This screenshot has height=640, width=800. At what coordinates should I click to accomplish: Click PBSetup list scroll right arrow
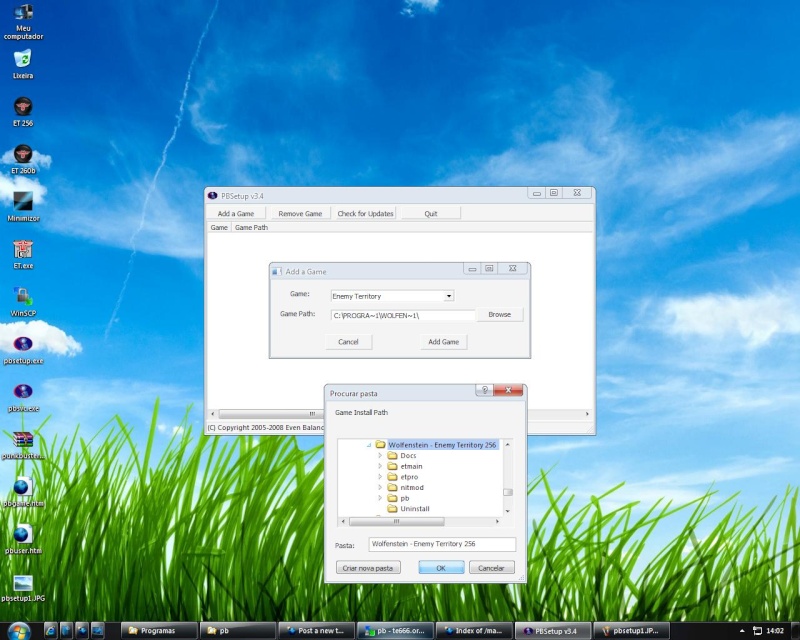587,414
